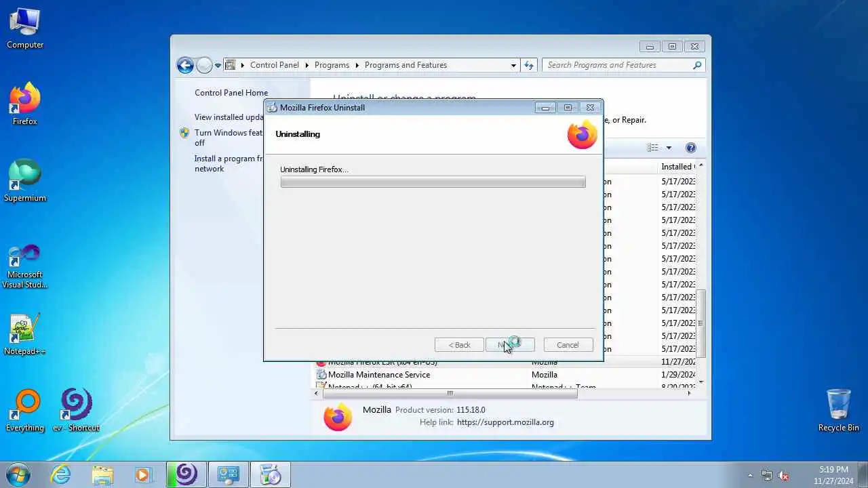Select Programs in the address breadcrumb

(332, 65)
